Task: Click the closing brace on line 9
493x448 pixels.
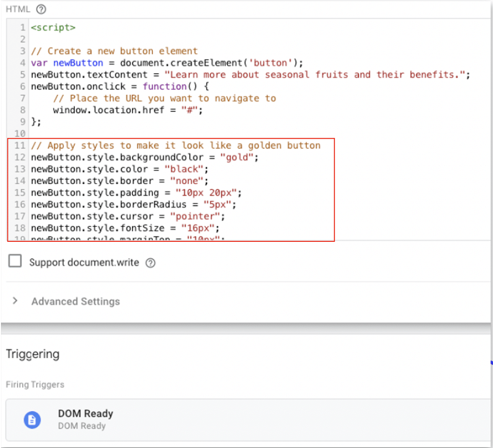Action: coord(36,122)
